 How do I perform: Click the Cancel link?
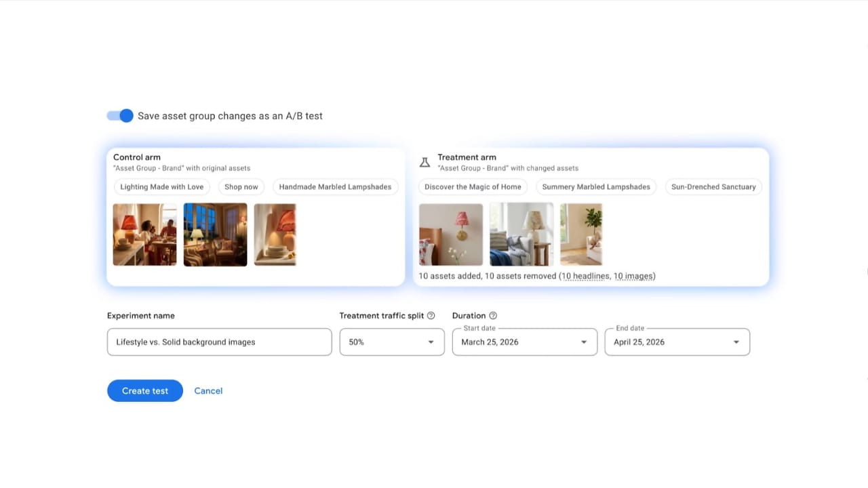[208, 391]
